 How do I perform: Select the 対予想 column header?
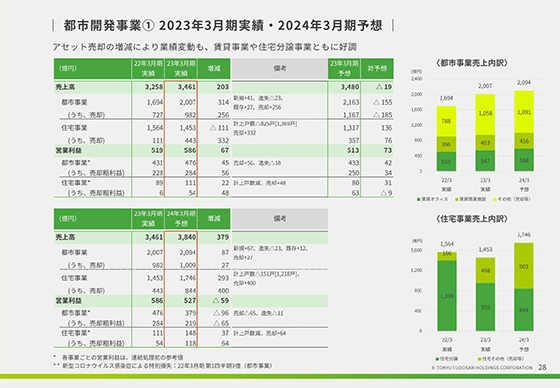[x=377, y=68]
